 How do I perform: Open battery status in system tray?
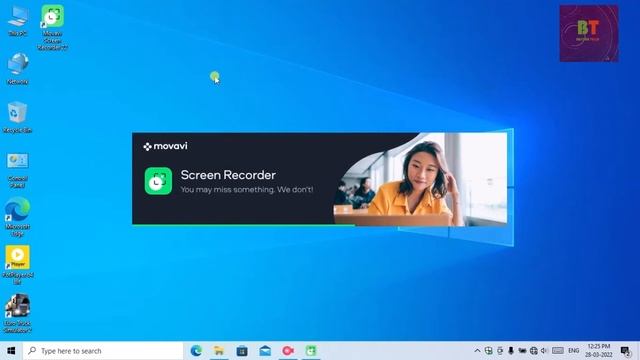522,351
